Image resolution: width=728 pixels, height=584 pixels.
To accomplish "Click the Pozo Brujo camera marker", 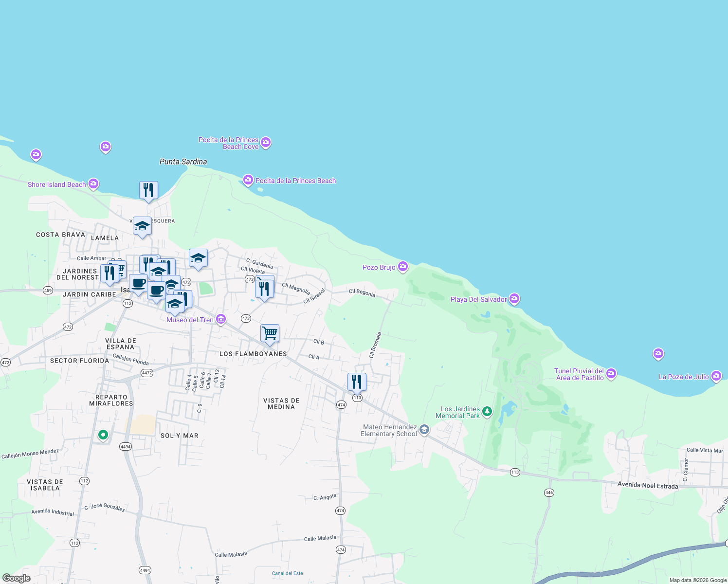I will [x=402, y=267].
